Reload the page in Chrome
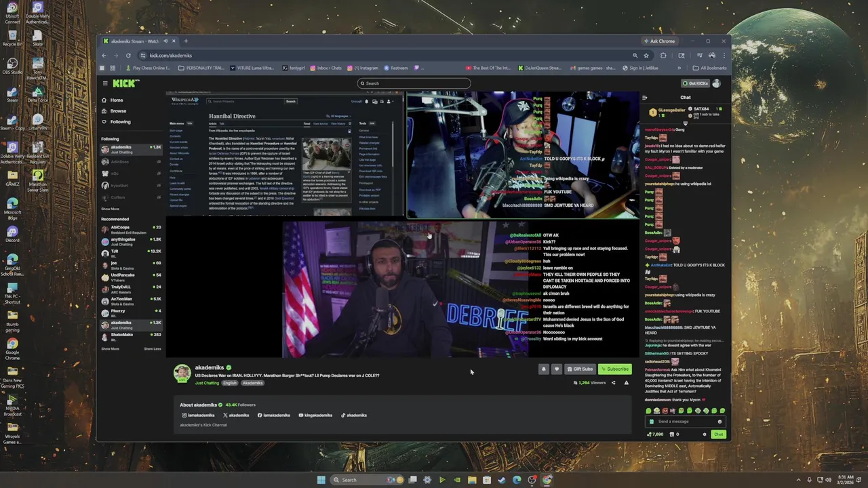The width and height of the screenshot is (868, 488). 128,56
